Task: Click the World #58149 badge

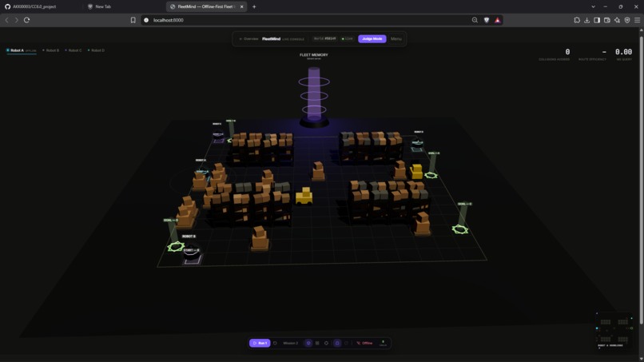Action: click(x=324, y=38)
